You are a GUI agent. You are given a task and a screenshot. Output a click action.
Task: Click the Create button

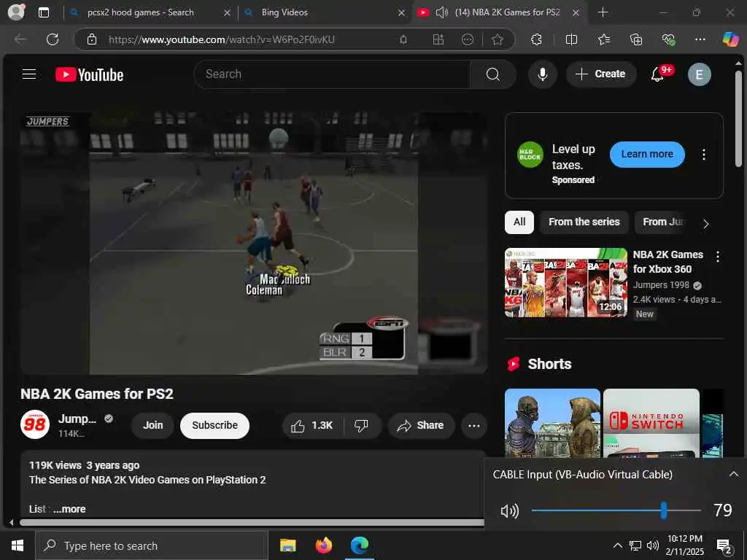(x=601, y=74)
